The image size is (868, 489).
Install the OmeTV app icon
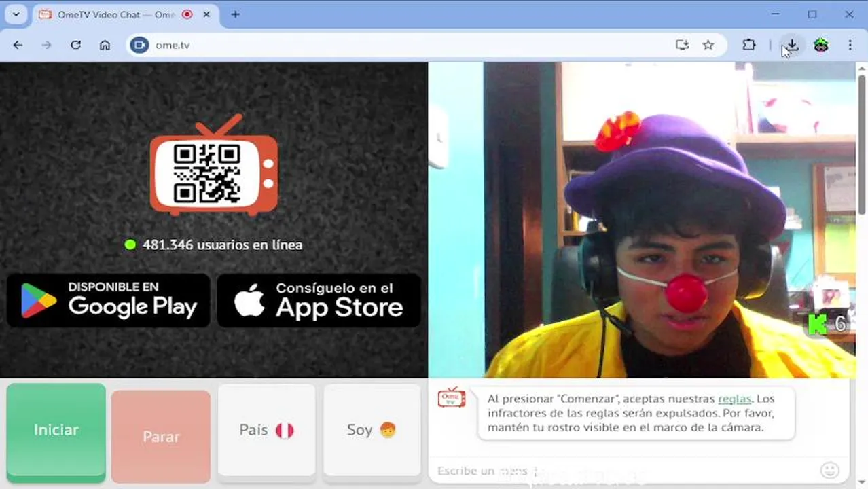(682, 45)
